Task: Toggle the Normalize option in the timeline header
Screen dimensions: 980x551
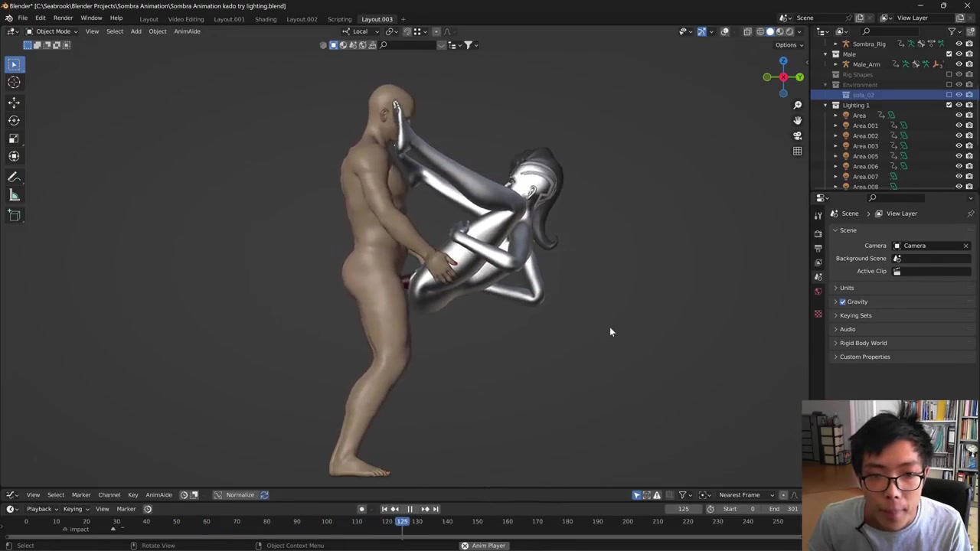Action: pos(239,495)
